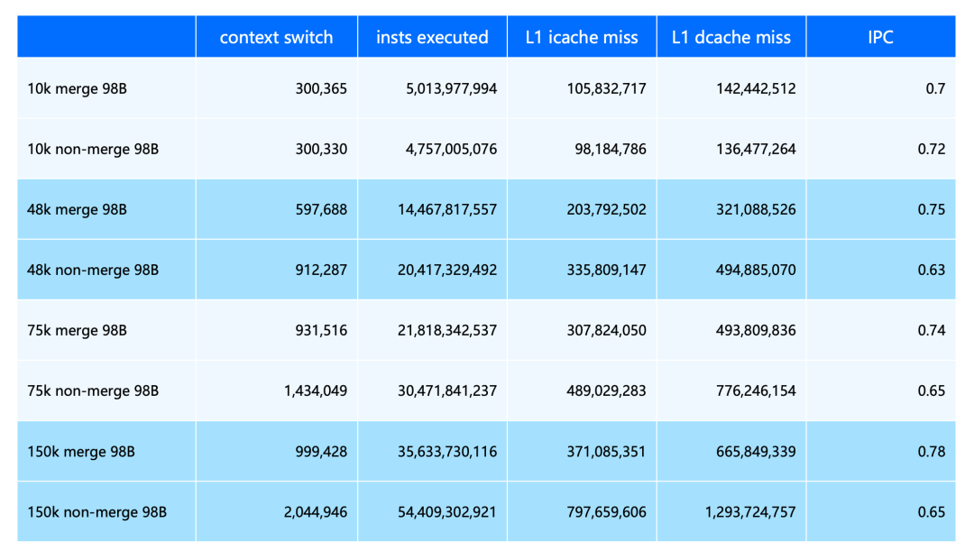Click context switch value 300,330
The image size is (974, 560).
[321, 149]
